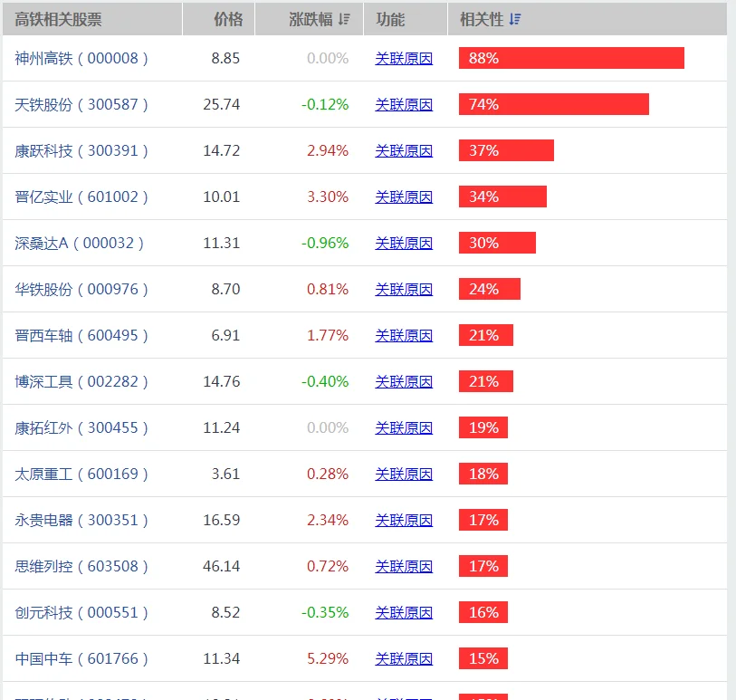Image resolution: width=736 pixels, height=700 pixels.
Task: Click the 涨跌幅 column sort icon
Action: [x=340, y=18]
